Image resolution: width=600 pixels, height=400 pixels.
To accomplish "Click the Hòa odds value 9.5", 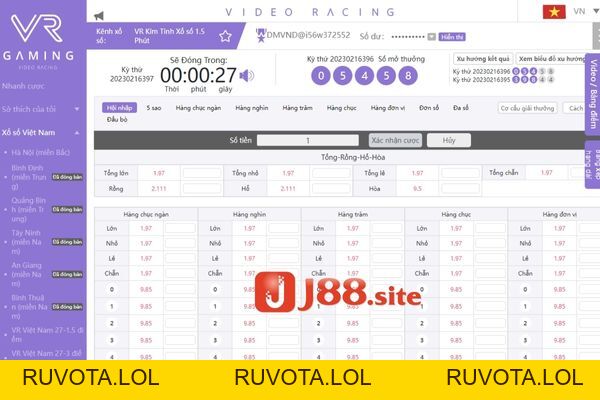I will 417,188.
